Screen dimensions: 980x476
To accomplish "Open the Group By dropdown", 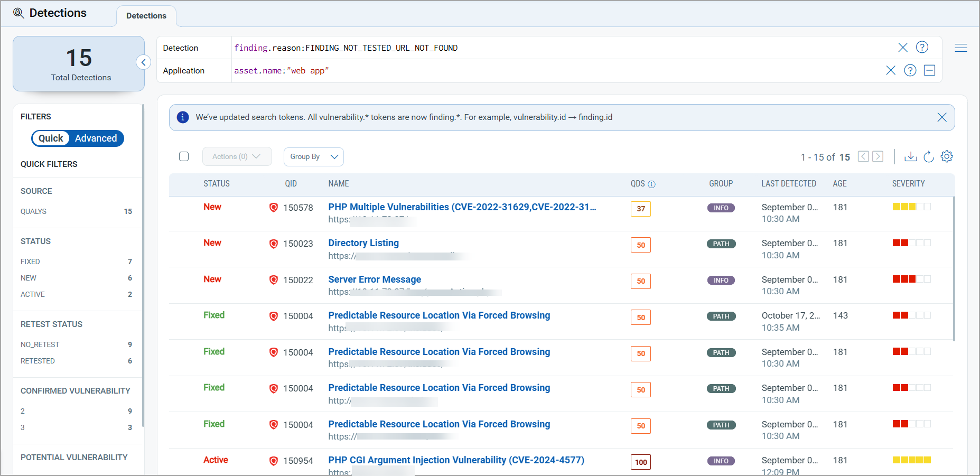I will (x=313, y=156).
